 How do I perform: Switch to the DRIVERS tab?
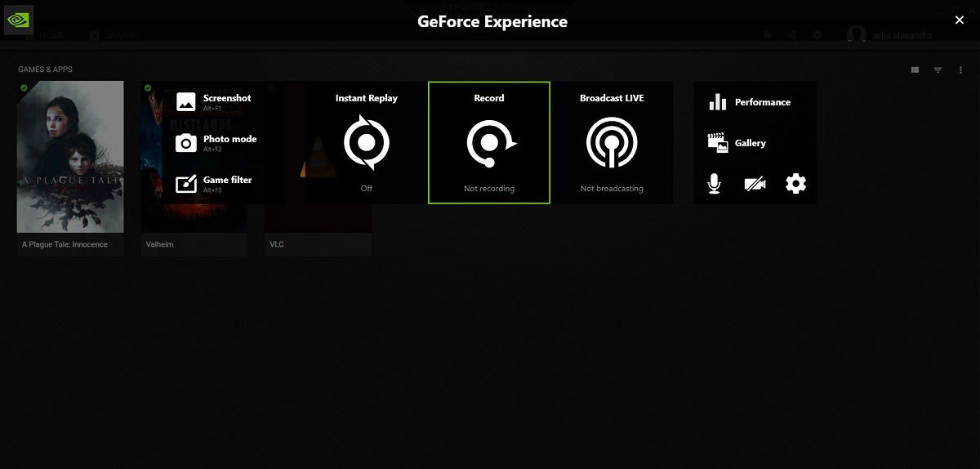pos(115,36)
